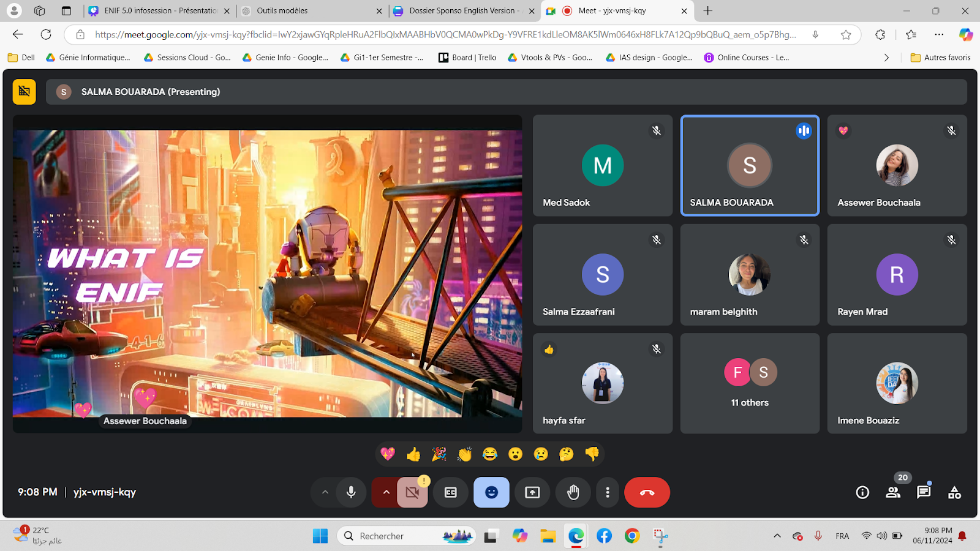Close the Meet yjx-vmsj-kqy tab
This screenshot has width=980, height=551.
[x=685, y=10]
